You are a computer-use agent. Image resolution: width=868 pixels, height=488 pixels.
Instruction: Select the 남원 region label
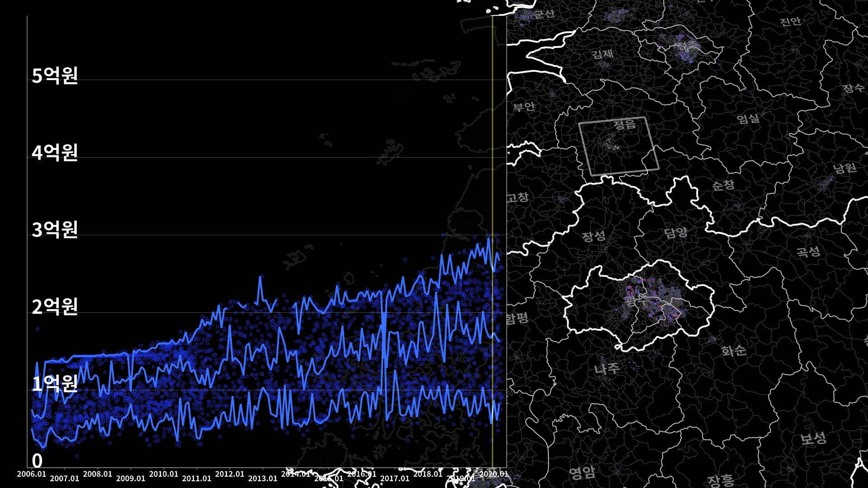click(x=844, y=169)
